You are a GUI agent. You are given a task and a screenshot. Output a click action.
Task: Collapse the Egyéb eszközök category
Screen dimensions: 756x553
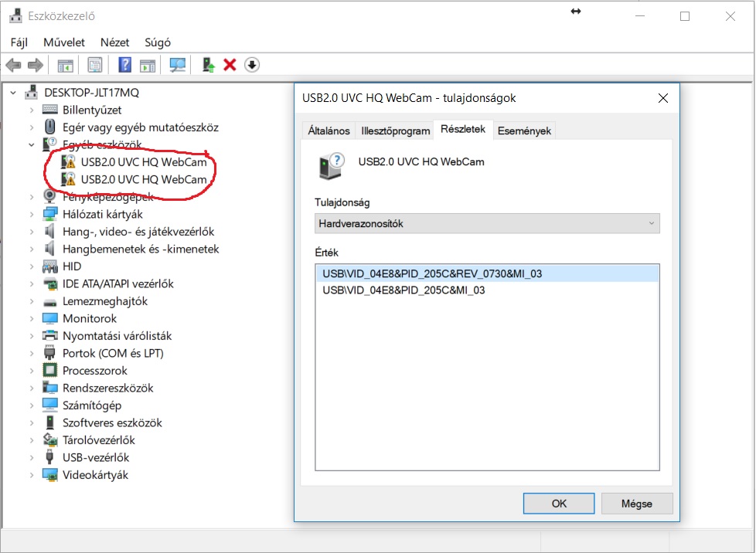pyautogui.click(x=32, y=144)
